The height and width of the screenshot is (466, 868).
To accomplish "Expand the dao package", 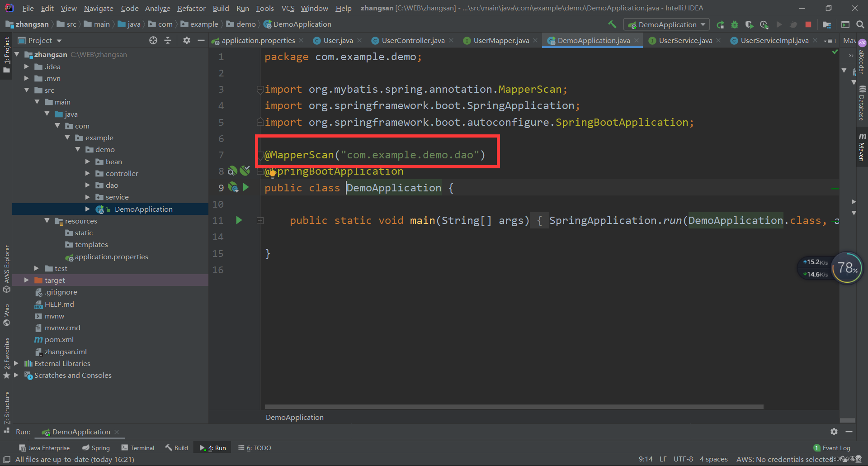I will (88, 185).
